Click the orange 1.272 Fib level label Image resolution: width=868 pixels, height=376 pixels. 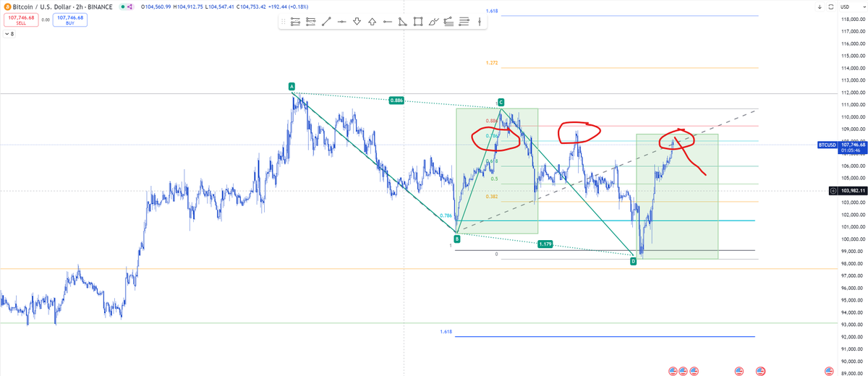point(492,63)
